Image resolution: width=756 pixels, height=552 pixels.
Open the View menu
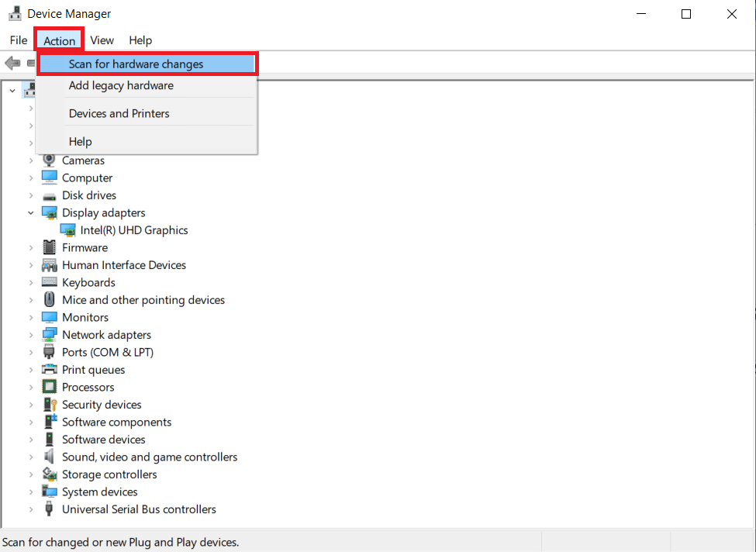pos(102,40)
